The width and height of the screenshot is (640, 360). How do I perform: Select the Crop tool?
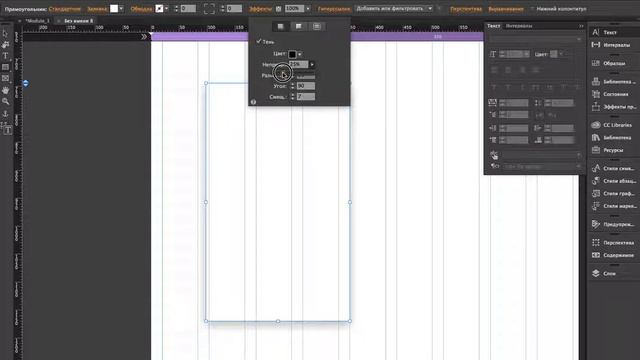(5, 44)
